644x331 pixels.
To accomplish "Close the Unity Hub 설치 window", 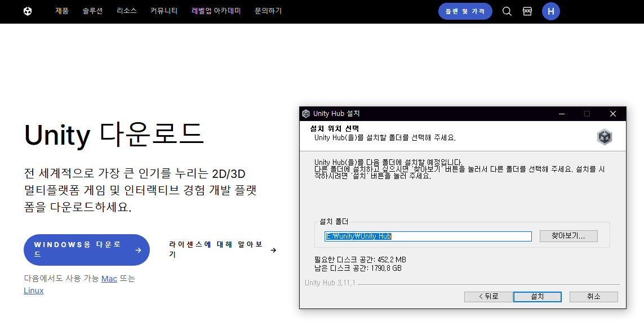I will pos(613,114).
